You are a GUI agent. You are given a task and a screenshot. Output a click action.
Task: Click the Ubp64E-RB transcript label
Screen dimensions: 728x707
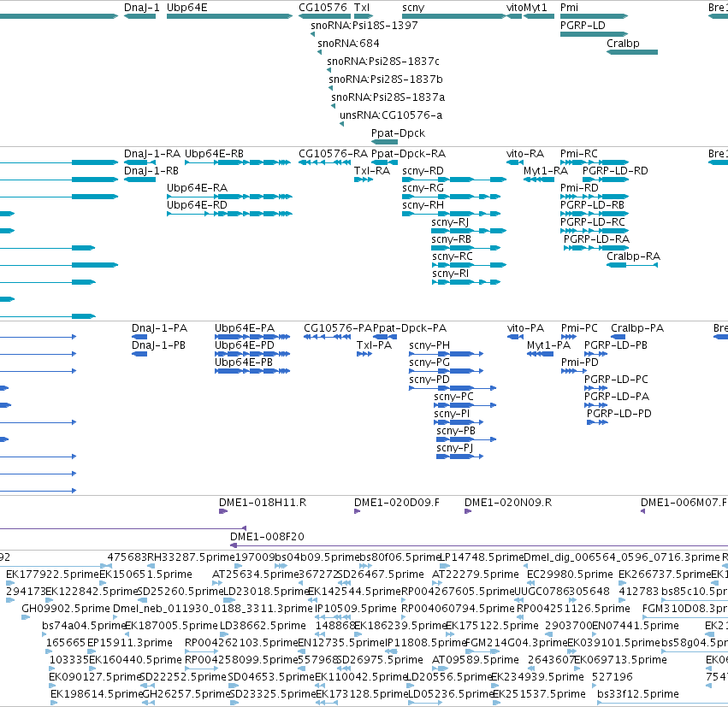click(214, 154)
